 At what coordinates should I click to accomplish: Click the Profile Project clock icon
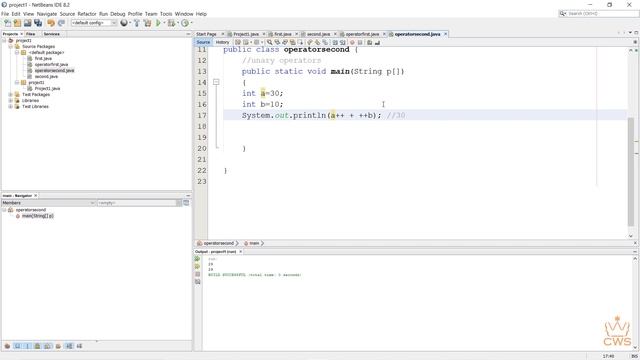pyautogui.click(x=185, y=23)
